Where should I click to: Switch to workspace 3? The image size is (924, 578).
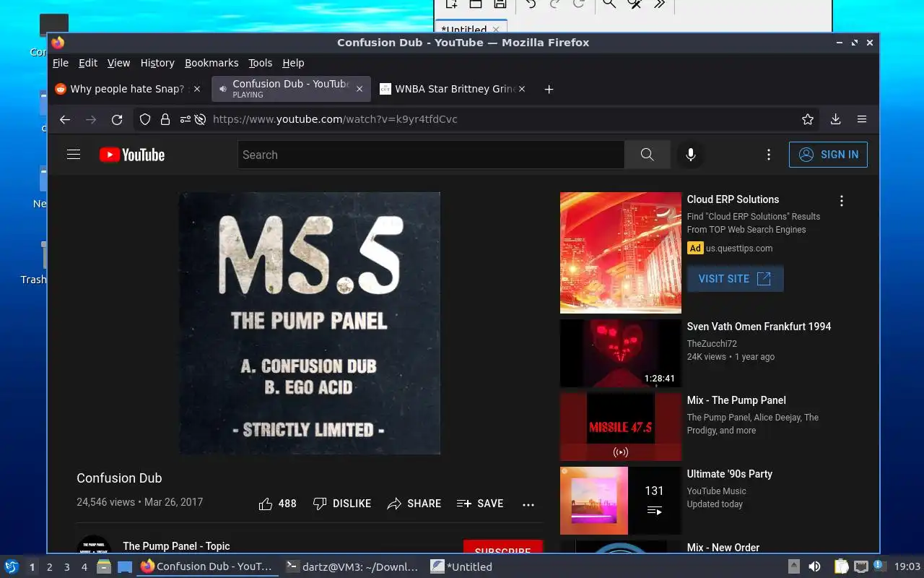point(67,567)
